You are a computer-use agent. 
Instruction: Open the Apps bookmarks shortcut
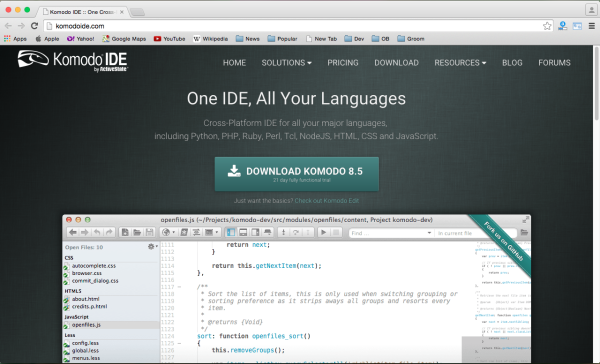15,39
